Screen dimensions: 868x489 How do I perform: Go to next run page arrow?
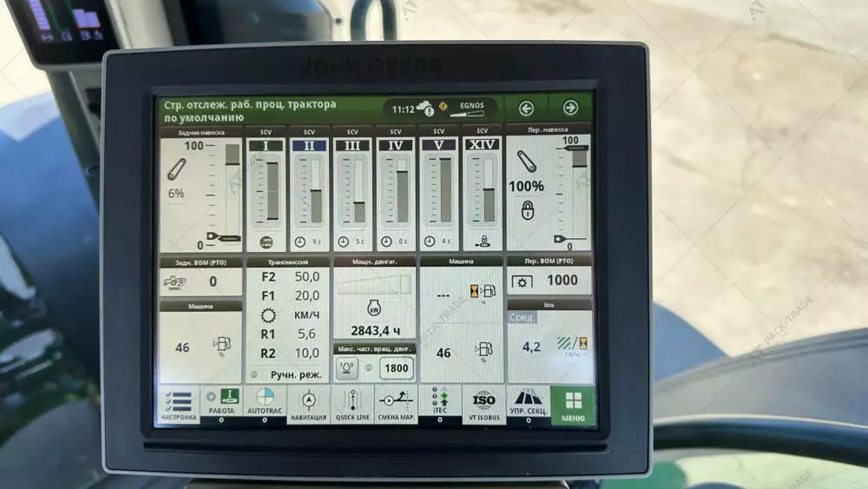(570, 109)
